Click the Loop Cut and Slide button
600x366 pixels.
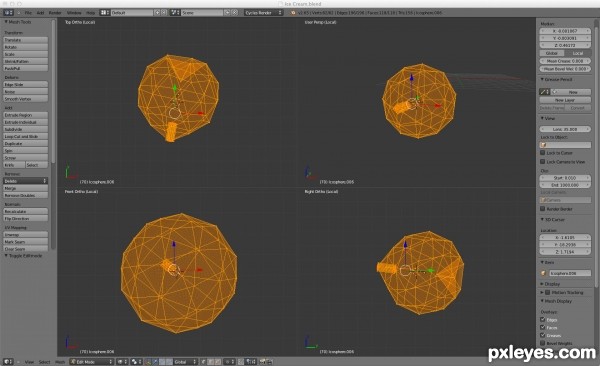pos(26,136)
